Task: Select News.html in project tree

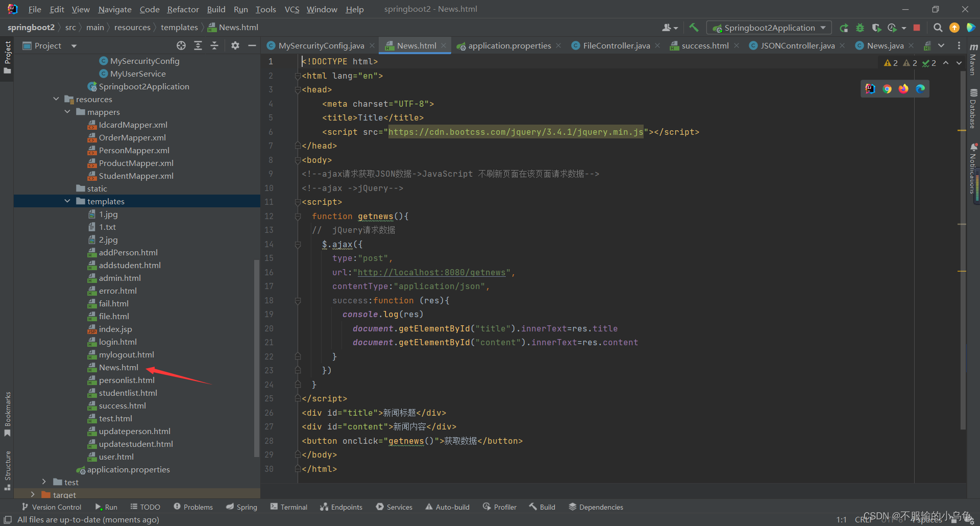Action: (118, 367)
